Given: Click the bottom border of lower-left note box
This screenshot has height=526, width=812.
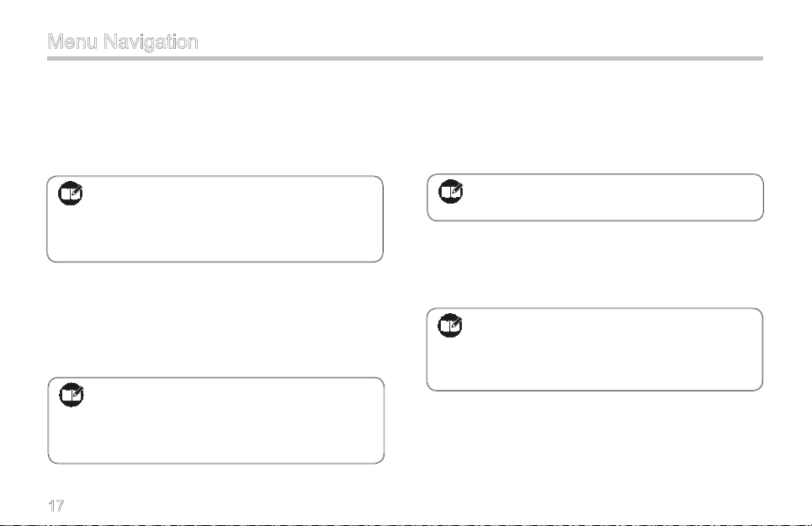Looking at the screenshot, I should 216,464.
